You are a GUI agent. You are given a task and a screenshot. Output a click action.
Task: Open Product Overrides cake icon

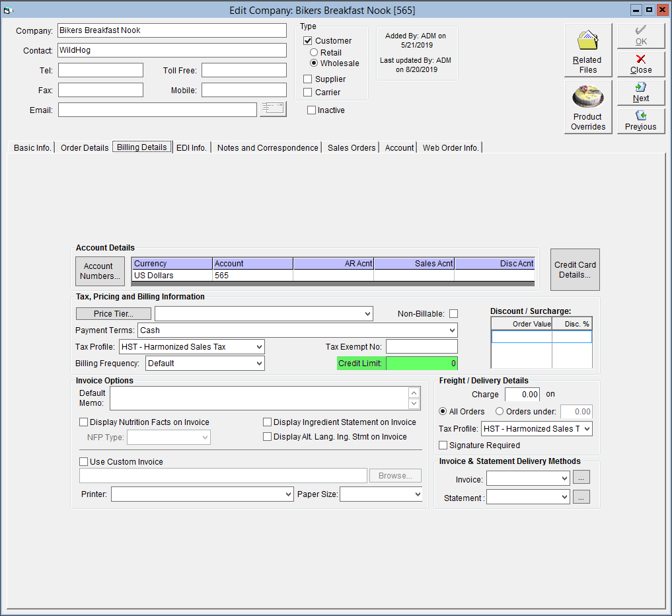point(588,107)
